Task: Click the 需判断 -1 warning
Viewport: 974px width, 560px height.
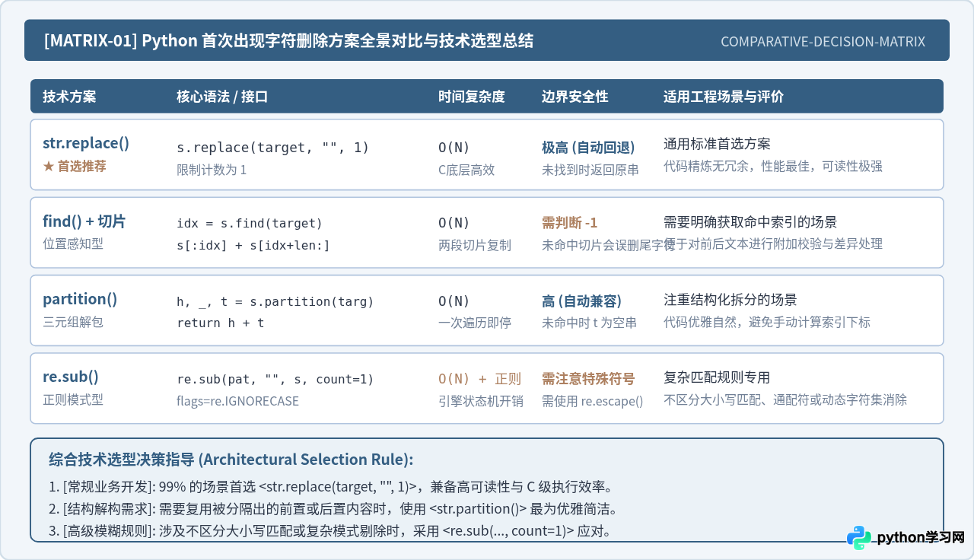Action: click(570, 222)
